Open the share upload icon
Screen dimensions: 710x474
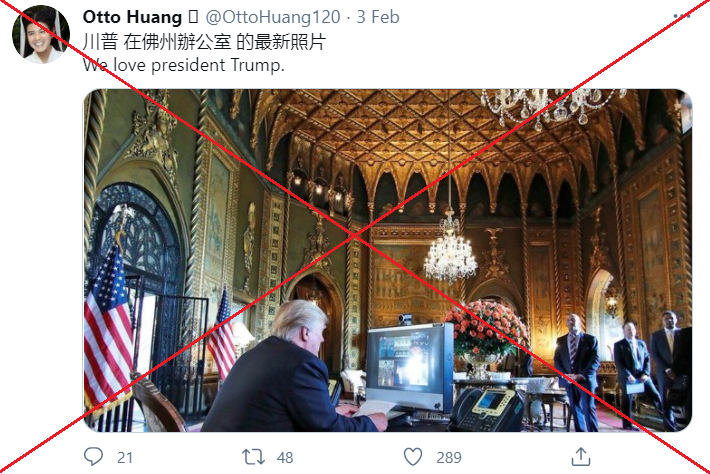[x=581, y=456]
